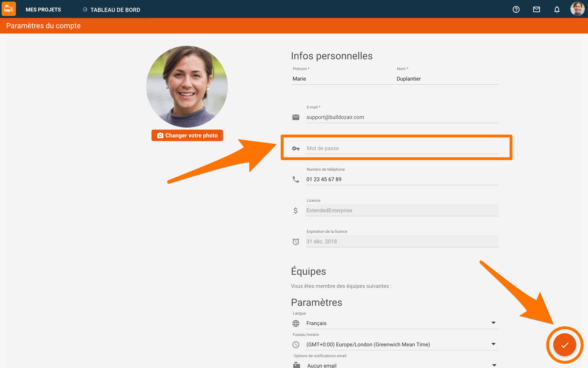Open the email notifications dropdown Aucun email
Screen dimensions: 588x368
[x=402, y=365]
